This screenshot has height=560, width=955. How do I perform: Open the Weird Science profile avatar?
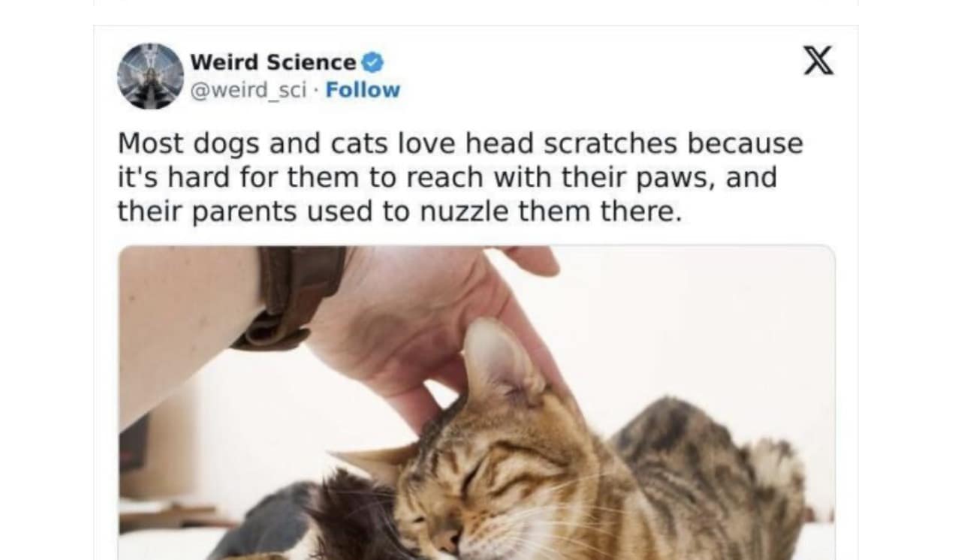coord(150,76)
